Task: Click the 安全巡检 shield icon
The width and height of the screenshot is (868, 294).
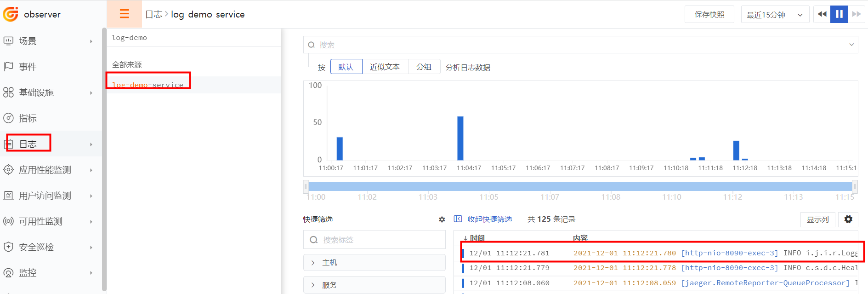Action: 8,247
